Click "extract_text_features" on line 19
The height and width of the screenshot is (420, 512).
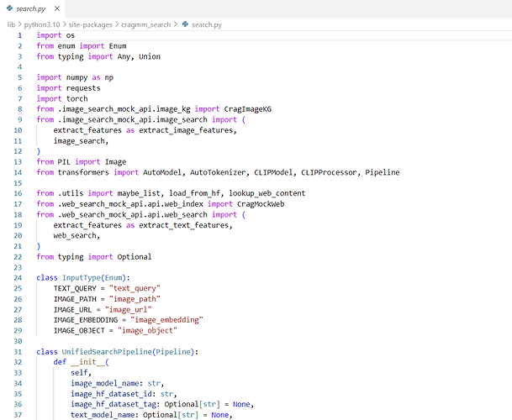tap(183, 225)
